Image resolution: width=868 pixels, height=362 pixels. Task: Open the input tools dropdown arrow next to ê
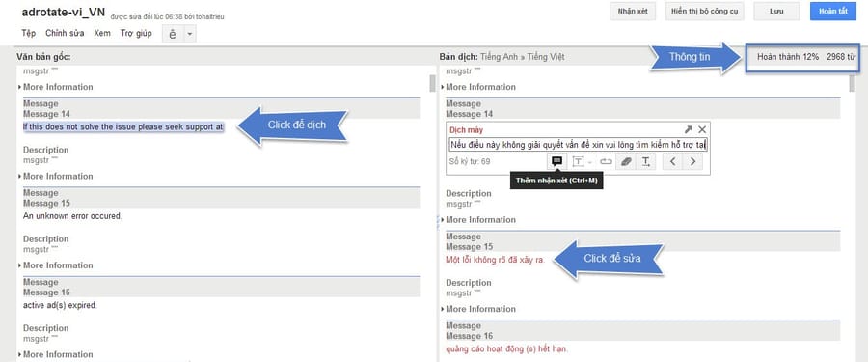pyautogui.click(x=189, y=34)
